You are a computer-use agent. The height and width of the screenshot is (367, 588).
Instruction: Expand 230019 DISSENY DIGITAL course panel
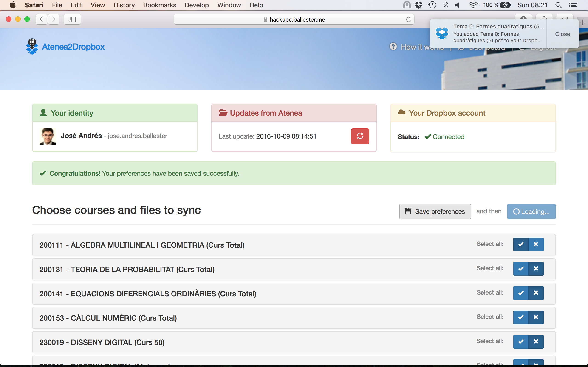click(x=102, y=342)
